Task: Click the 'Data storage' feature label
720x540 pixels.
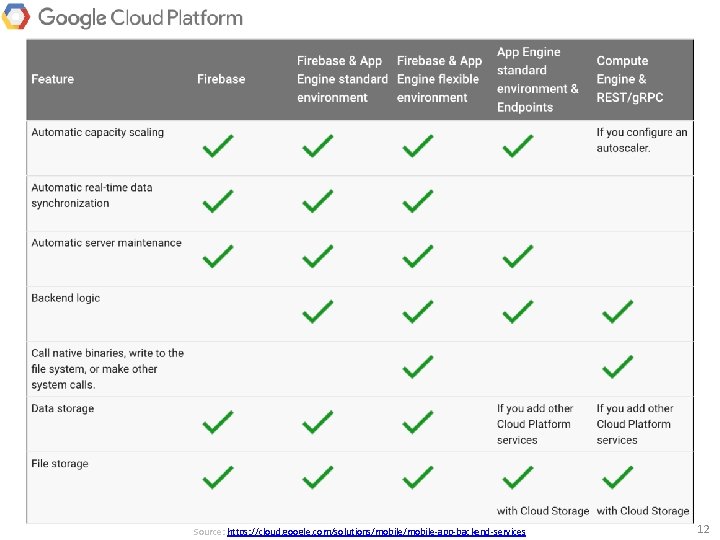Action: coord(62,408)
